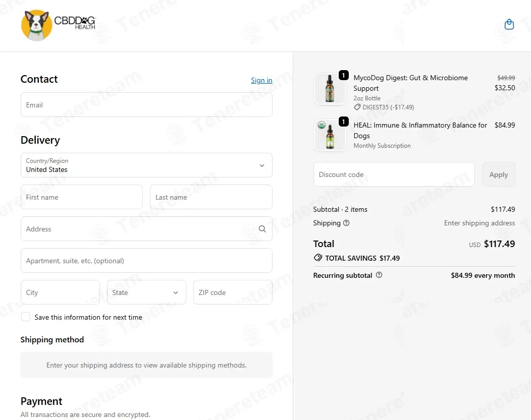531x420 pixels.
Task: Click the Total USD $117.49 amount
Action: pos(492,244)
